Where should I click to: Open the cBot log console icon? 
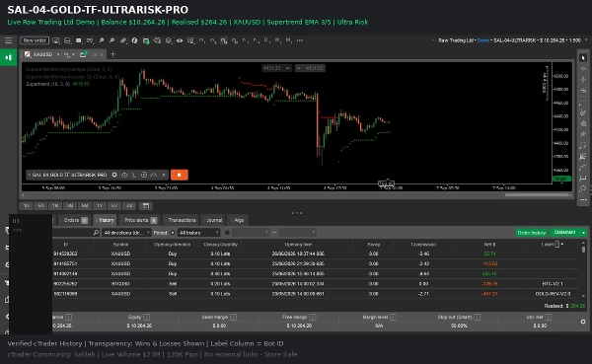(x=134, y=175)
